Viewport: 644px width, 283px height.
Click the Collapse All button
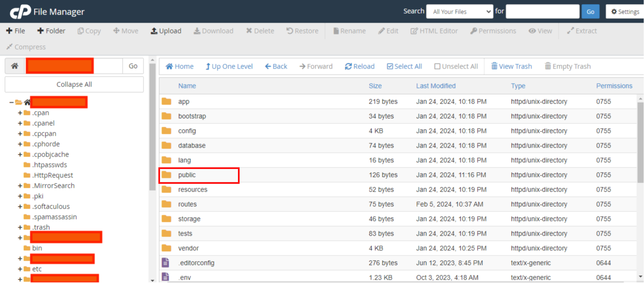coord(74,85)
